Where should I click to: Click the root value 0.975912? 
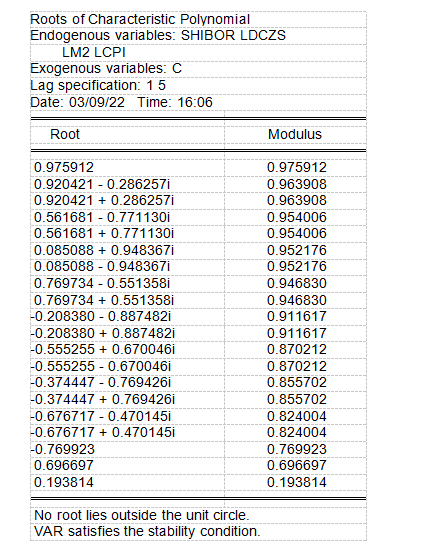coord(64,168)
